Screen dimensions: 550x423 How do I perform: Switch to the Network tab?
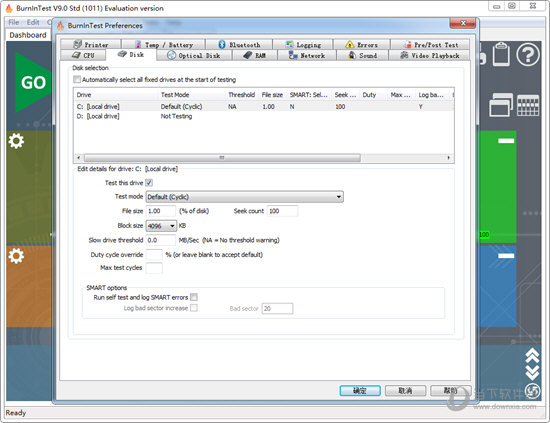307,55
